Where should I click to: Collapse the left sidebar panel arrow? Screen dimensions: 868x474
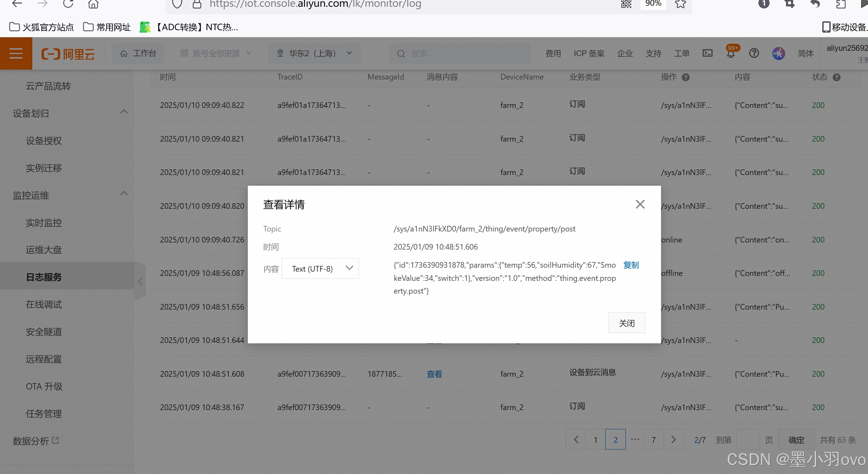(140, 282)
